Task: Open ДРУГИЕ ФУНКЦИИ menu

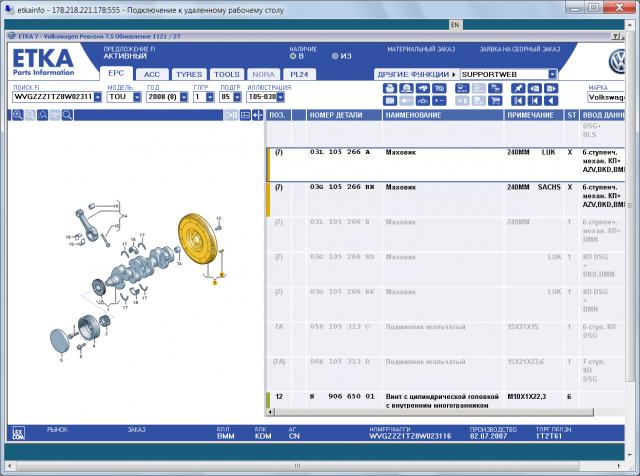Action: click(x=416, y=74)
